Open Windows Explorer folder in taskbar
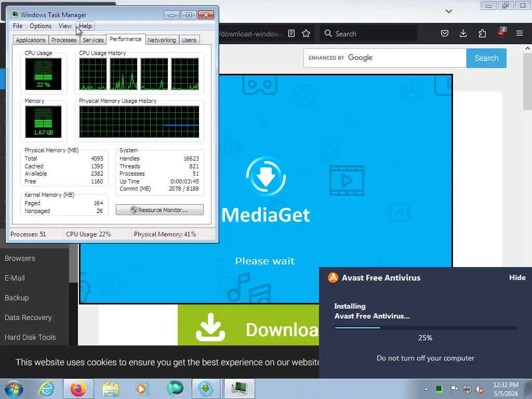Viewport: 532px width, 399px height. tap(111, 389)
